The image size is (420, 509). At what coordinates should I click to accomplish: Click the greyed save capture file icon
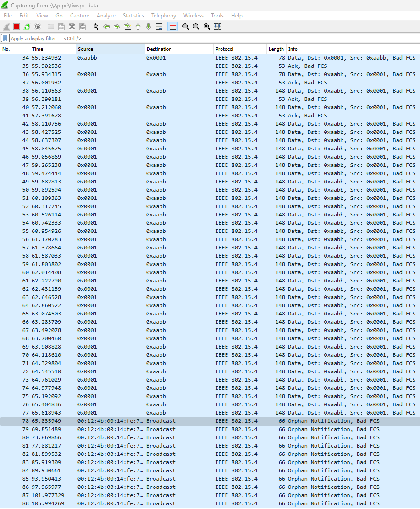[x=61, y=27]
